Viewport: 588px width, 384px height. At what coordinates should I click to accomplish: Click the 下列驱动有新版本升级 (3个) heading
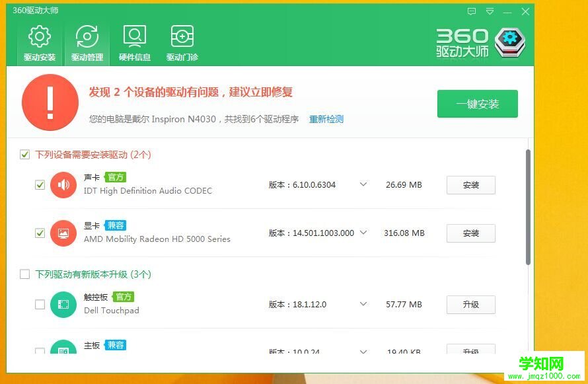click(x=93, y=274)
